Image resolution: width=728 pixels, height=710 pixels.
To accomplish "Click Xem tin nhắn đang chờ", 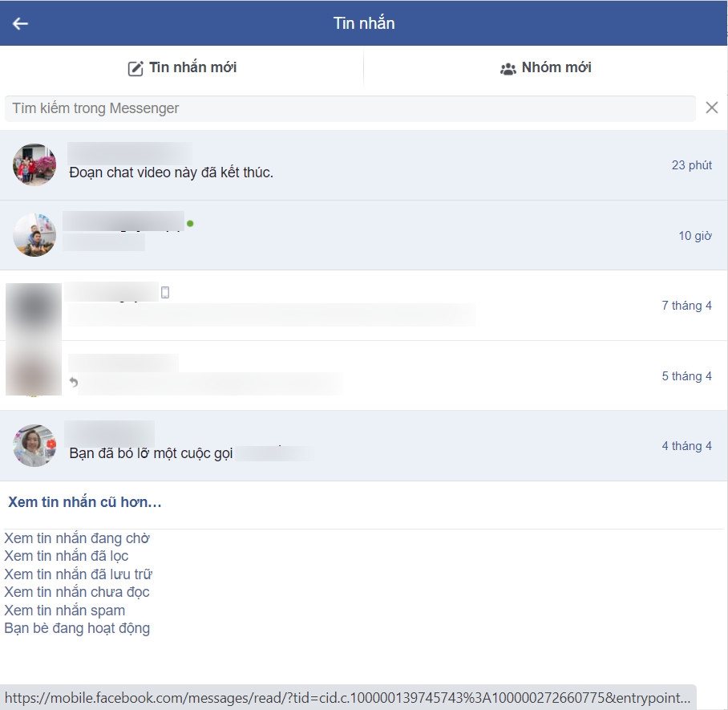I will 75,538.
